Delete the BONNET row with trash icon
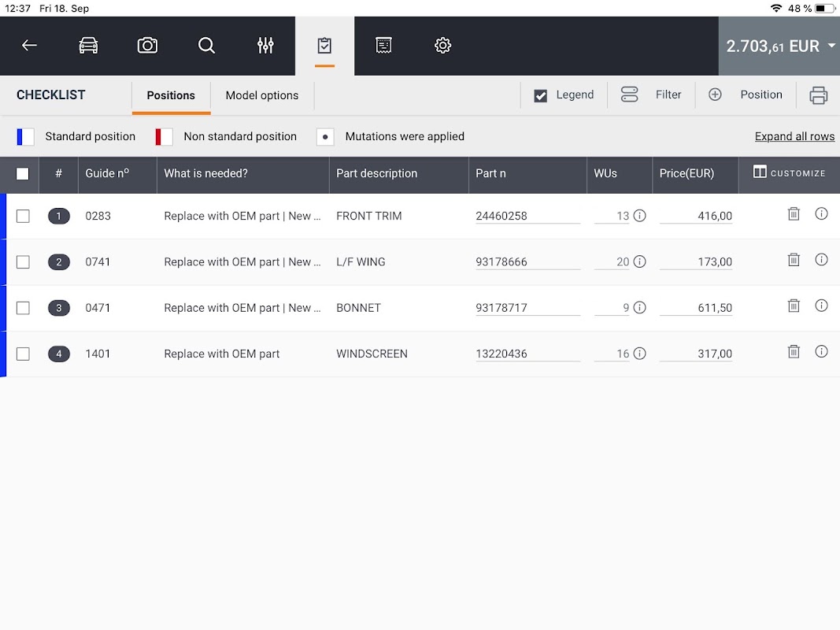The image size is (840, 630). click(x=794, y=306)
